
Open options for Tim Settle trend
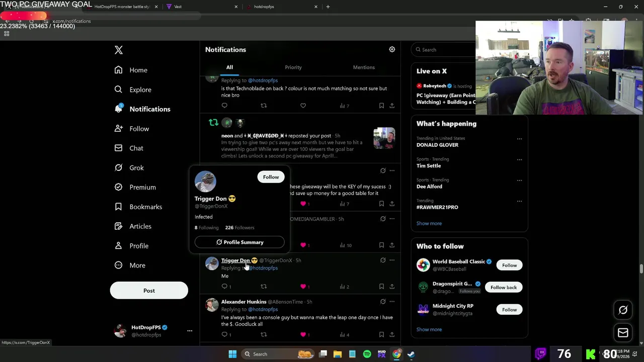click(x=519, y=160)
